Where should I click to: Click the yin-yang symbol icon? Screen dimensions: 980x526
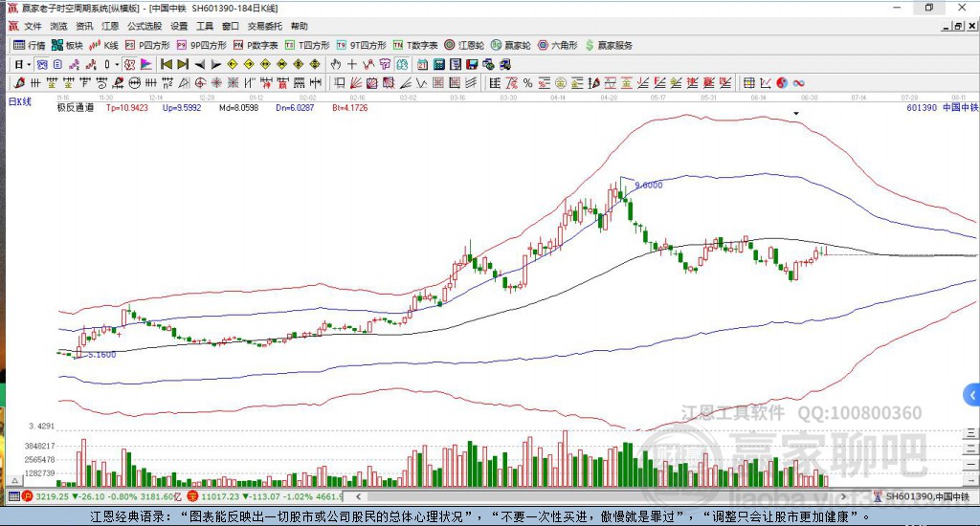pos(782,83)
